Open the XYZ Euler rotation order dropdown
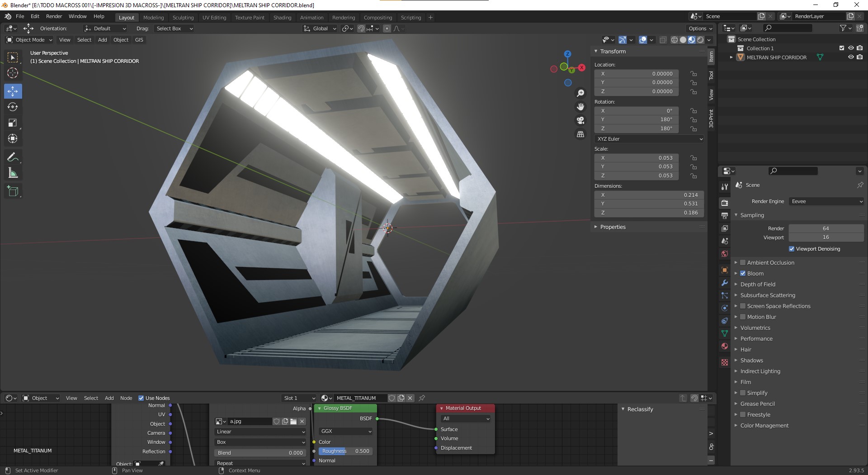This screenshot has height=475, width=868. (x=649, y=139)
